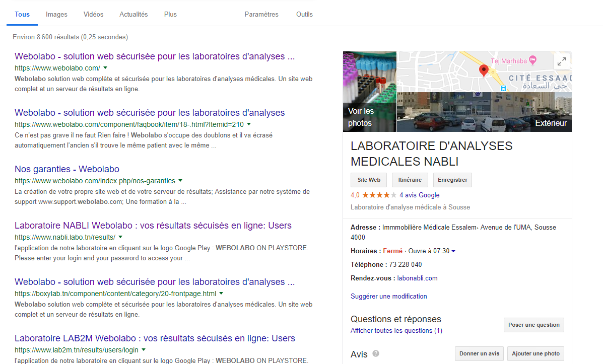Open dropdown arrow beside the nabli.labo.tn URL
The width and height of the screenshot is (603, 364).
(120, 237)
